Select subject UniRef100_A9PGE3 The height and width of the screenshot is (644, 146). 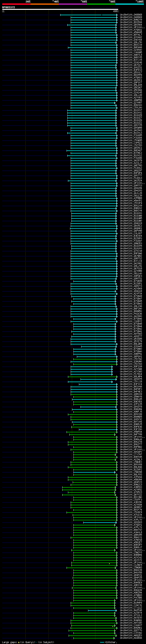[x=131, y=276]
